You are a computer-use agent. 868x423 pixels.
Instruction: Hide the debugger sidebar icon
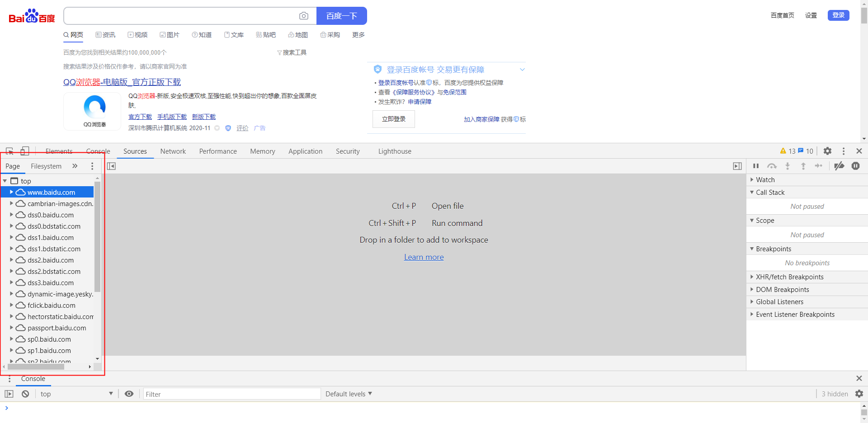[x=737, y=166]
